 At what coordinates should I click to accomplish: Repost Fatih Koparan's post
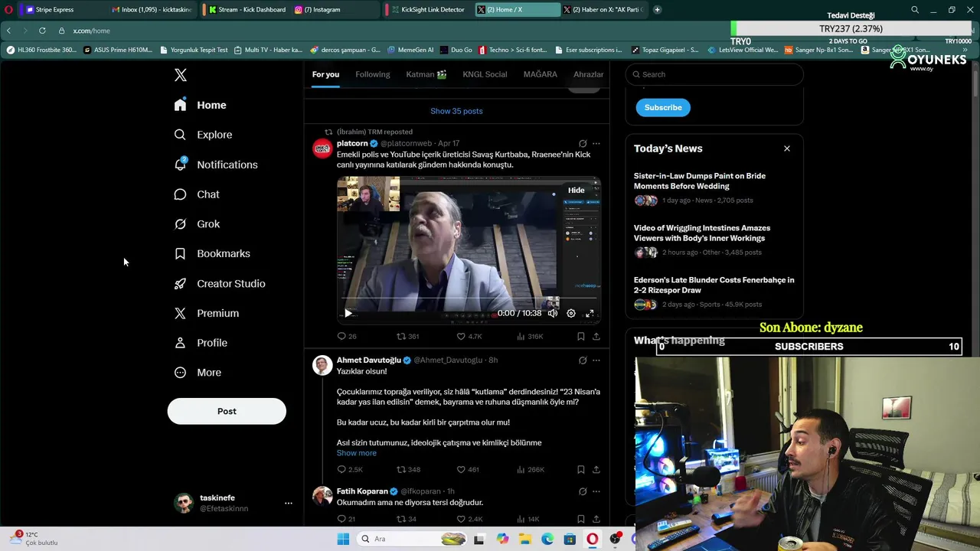point(401,519)
